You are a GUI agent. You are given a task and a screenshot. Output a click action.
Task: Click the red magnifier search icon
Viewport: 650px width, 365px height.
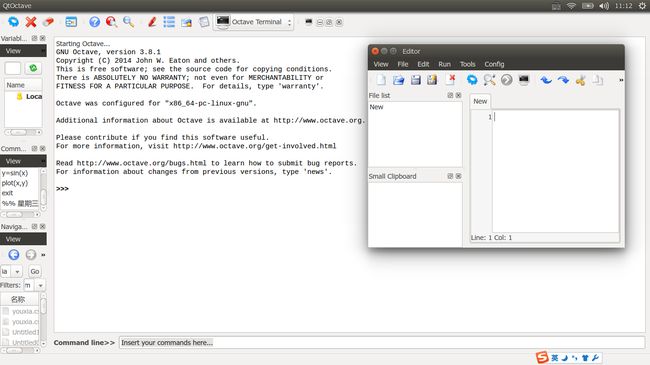(x=111, y=22)
